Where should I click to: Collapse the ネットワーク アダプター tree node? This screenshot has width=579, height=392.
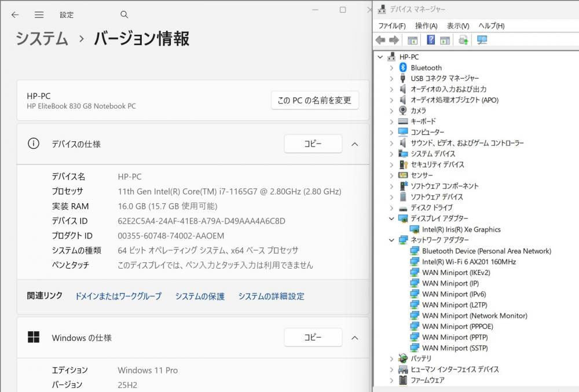391,240
